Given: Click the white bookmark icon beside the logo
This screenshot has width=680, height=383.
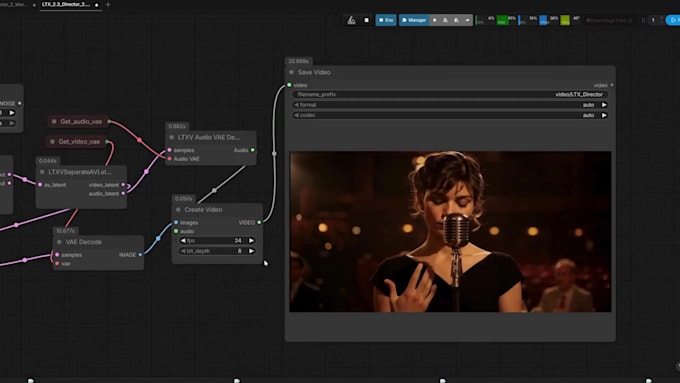Looking at the screenshot, I should tap(366, 20).
